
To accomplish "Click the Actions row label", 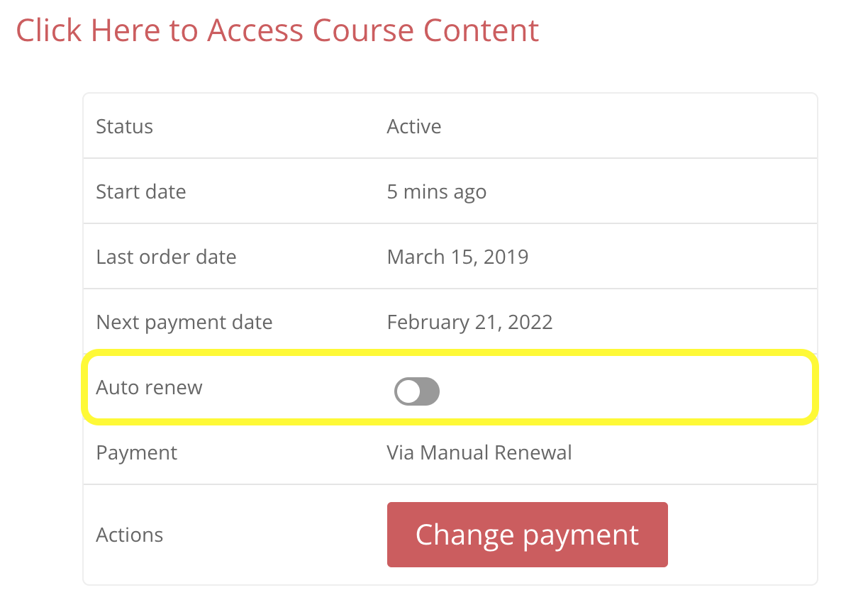I will point(130,535).
